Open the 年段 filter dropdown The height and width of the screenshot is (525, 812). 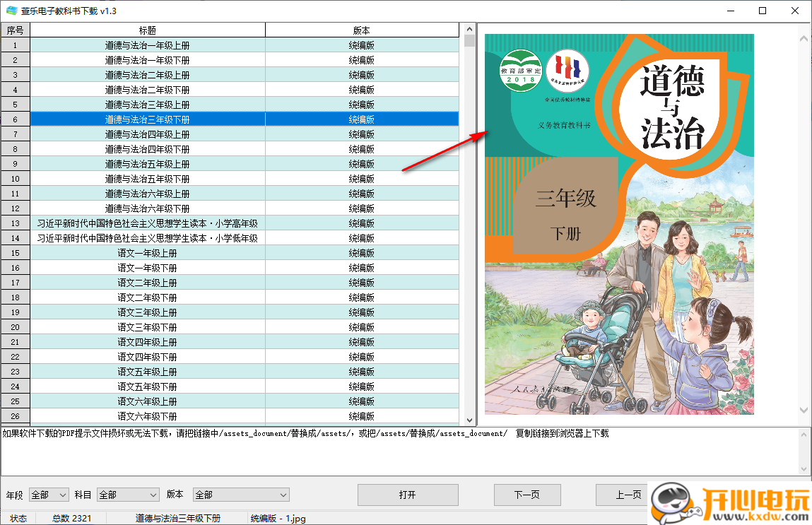pyautogui.click(x=47, y=495)
